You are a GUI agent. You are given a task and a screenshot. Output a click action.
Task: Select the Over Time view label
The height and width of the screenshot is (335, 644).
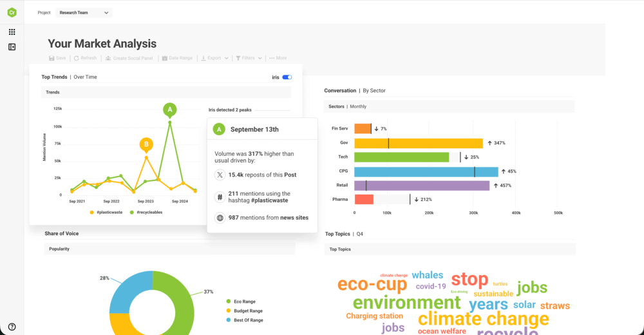pos(86,77)
